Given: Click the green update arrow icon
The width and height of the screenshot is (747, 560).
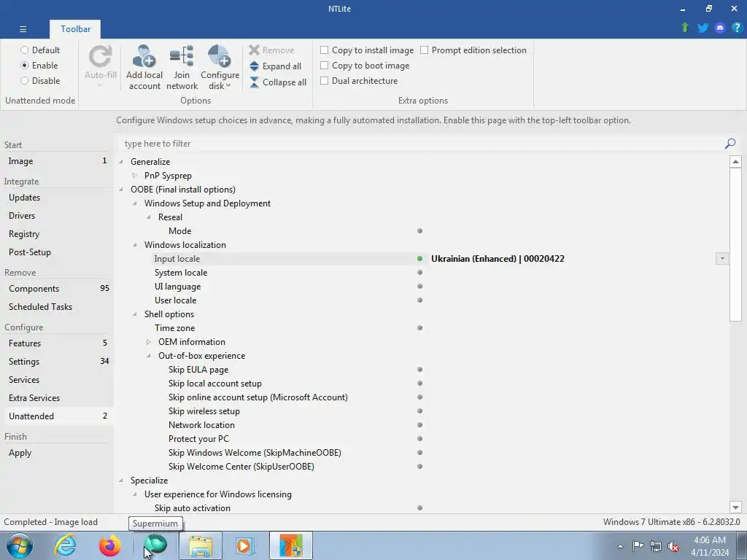Looking at the screenshot, I should click(685, 28).
